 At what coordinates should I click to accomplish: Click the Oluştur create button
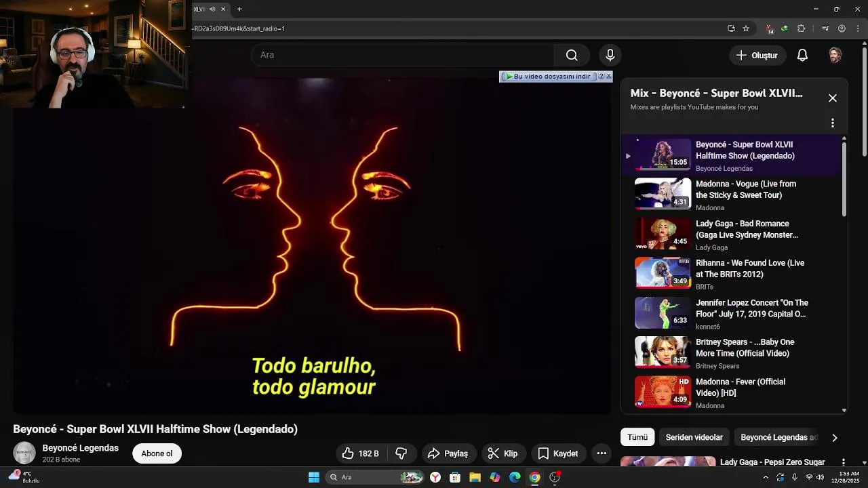click(757, 56)
